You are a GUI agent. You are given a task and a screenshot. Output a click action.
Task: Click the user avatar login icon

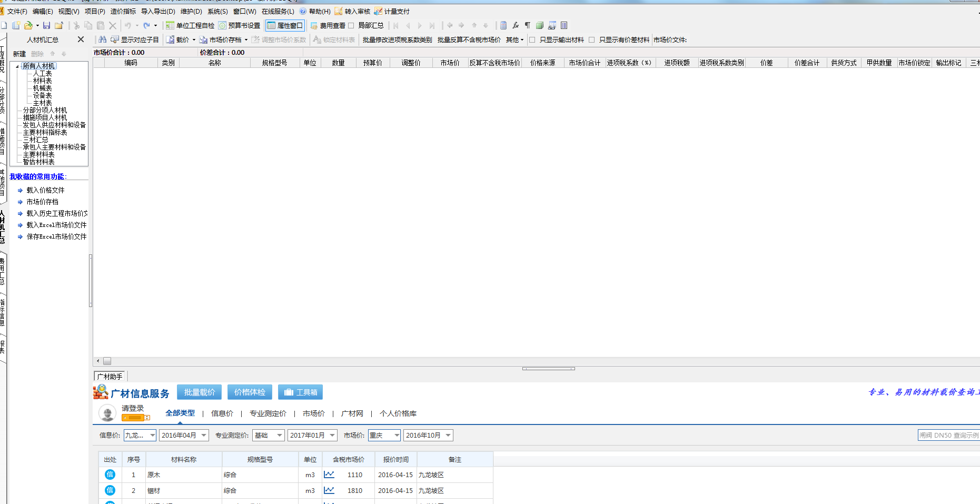(107, 413)
